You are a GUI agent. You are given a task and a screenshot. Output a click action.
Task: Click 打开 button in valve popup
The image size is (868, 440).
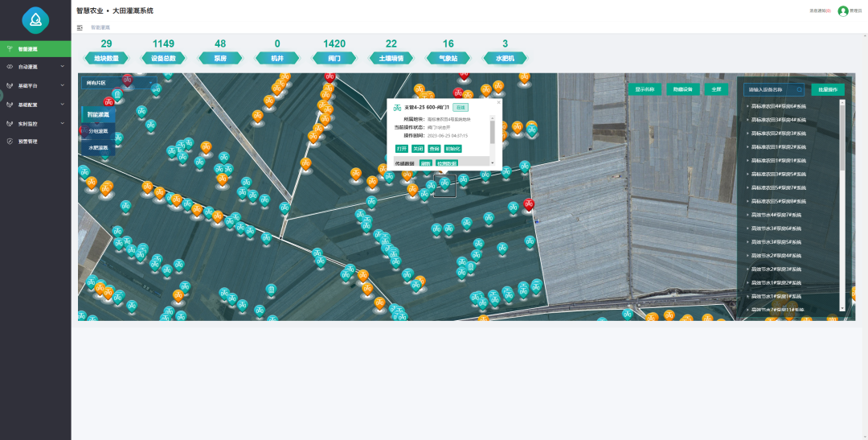(x=401, y=149)
